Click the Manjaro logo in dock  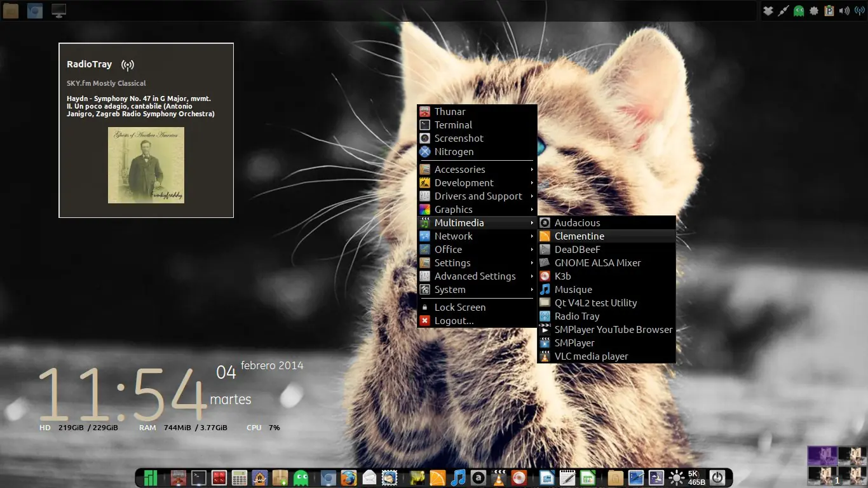[x=151, y=478]
